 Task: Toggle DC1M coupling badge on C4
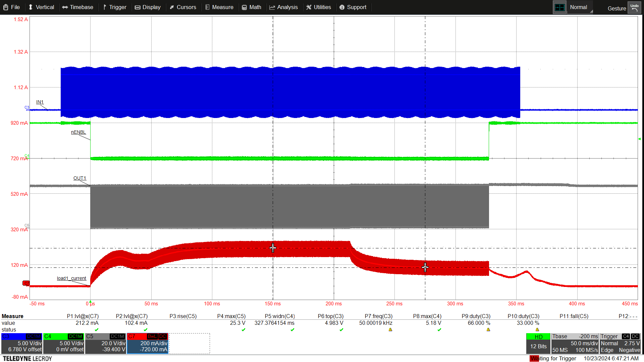pyautogui.click(x=75, y=336)
